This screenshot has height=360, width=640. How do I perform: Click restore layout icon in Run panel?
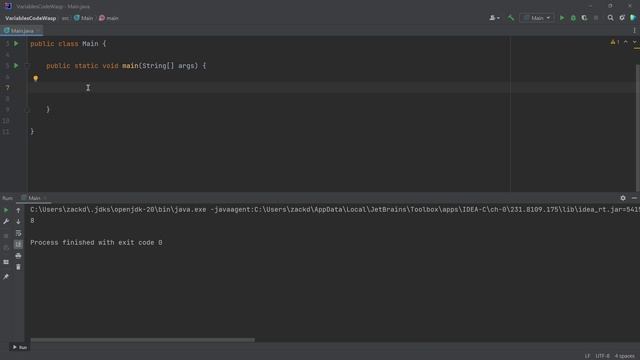tap(6, 262)
